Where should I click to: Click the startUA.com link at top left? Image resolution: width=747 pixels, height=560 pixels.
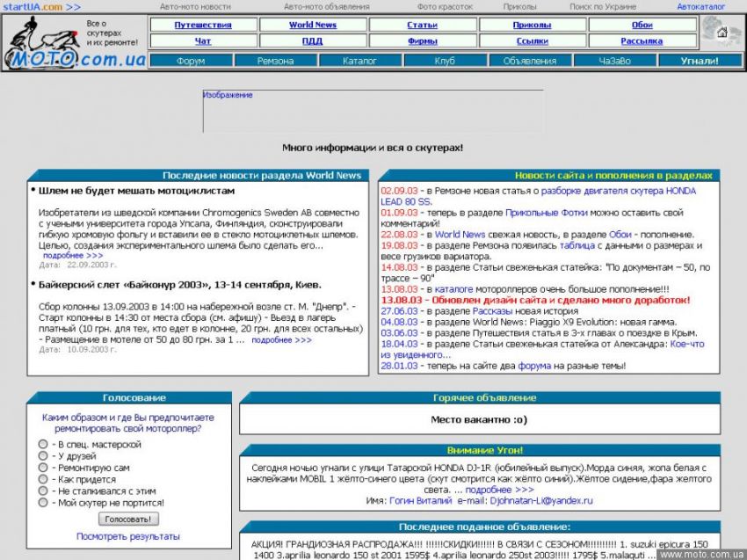(32, 6)
